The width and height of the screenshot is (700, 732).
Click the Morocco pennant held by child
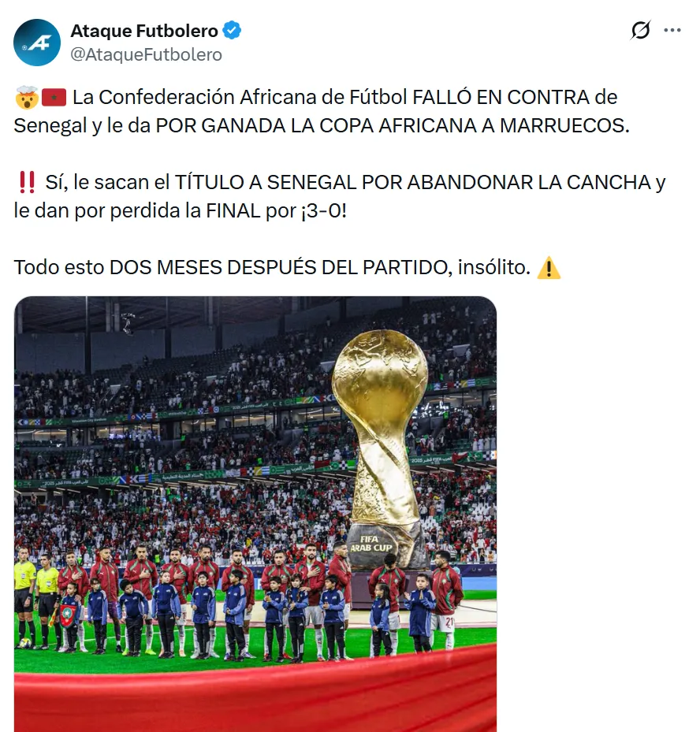[x=68, y=615]
